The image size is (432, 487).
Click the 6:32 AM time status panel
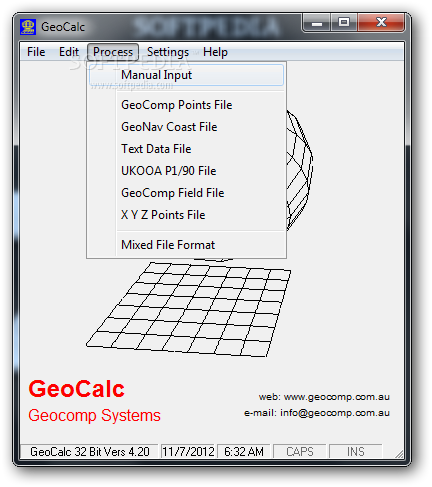click(244, 452)
